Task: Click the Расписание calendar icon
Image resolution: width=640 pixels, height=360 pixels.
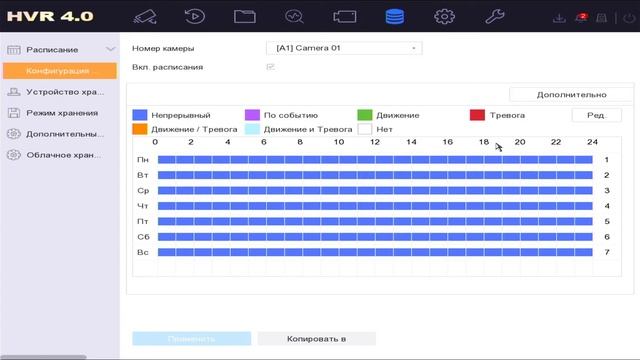Action: pos(13,50)
